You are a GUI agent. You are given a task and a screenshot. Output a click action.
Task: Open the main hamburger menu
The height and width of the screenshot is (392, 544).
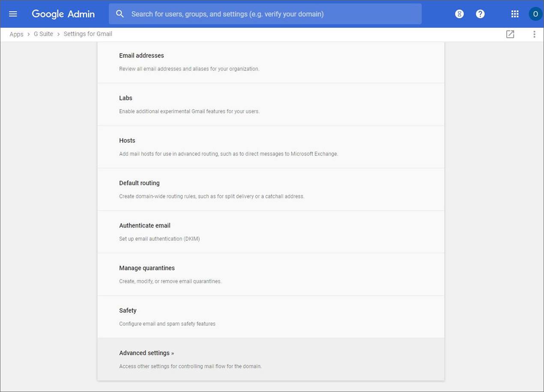tap(13, 14)
